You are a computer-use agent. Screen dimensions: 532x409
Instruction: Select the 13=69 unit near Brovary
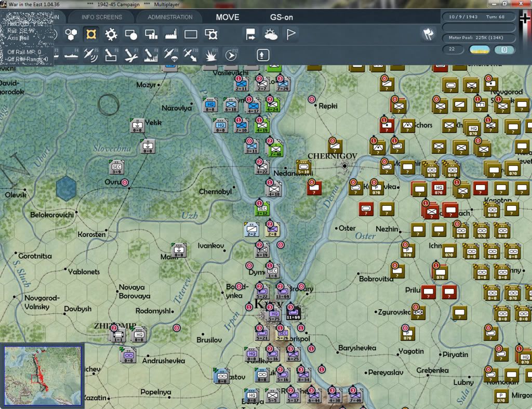[x=283, y=293]
